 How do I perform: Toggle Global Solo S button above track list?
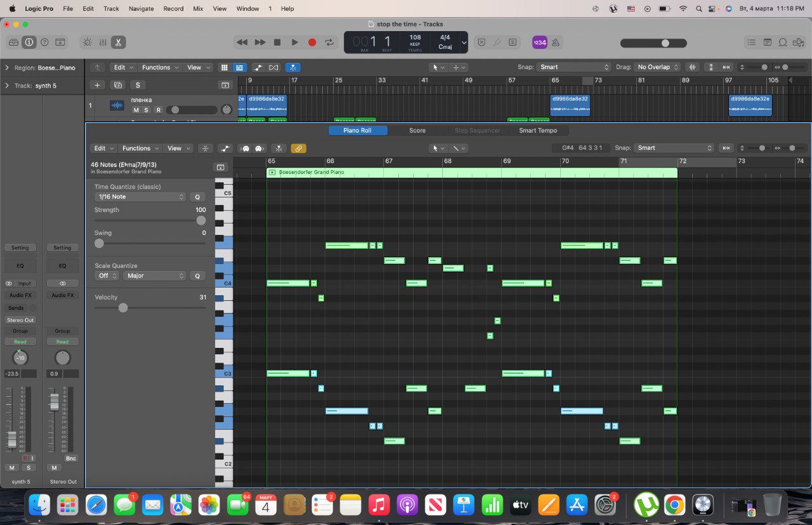(x=138, y=85)
